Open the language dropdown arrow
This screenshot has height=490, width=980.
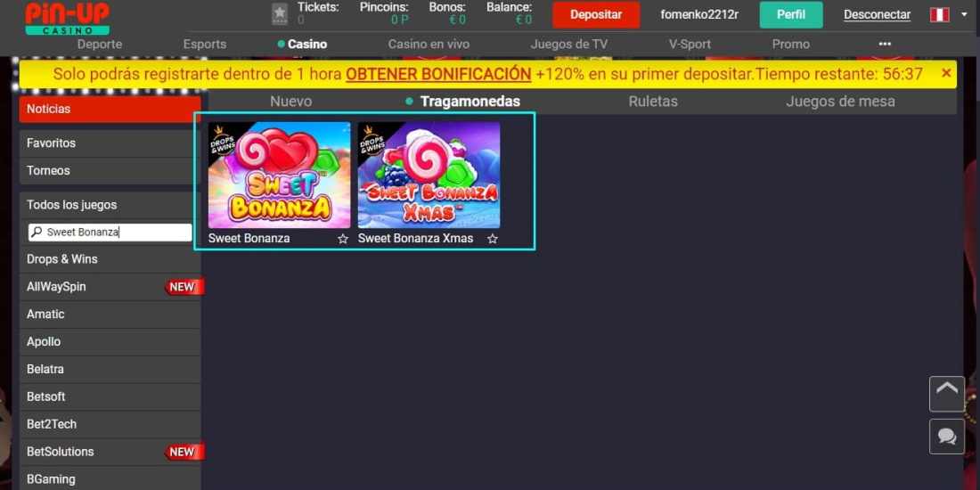pos(964,13)
